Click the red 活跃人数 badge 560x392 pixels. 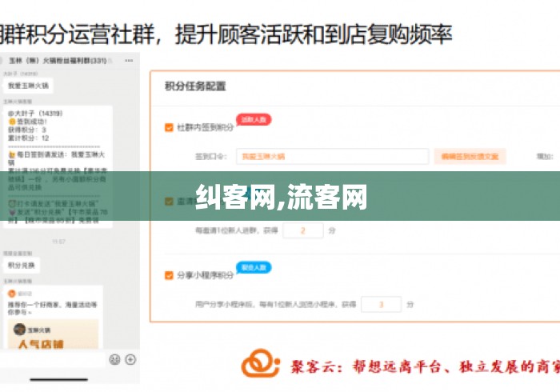point(254,119)
